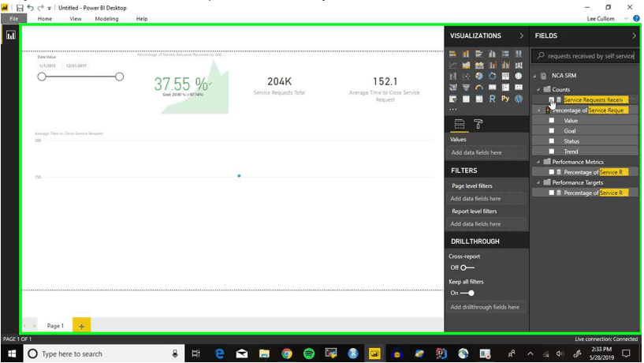Click the 204K Service Requests Total card
644x363 pixels.
pos(279,85)
